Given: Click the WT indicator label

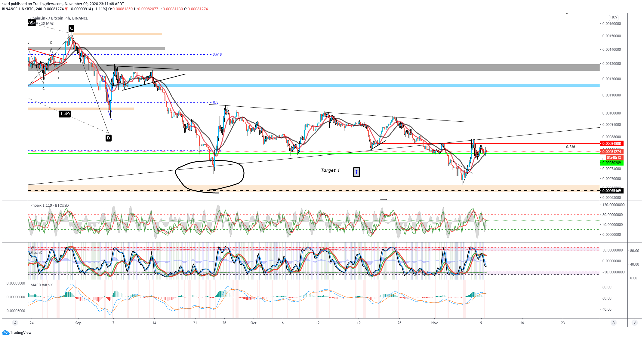Looking at the screenshot, I should pos(33,248).
